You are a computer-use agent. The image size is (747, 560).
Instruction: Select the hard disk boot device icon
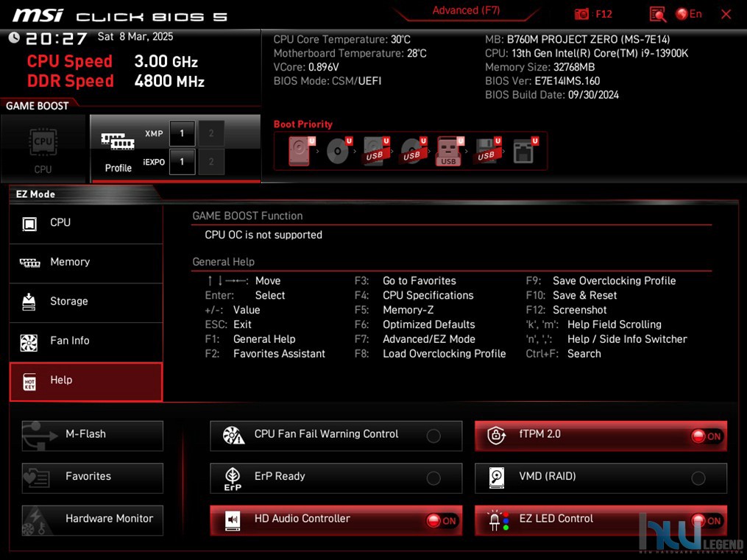click(x=300, y=150)
